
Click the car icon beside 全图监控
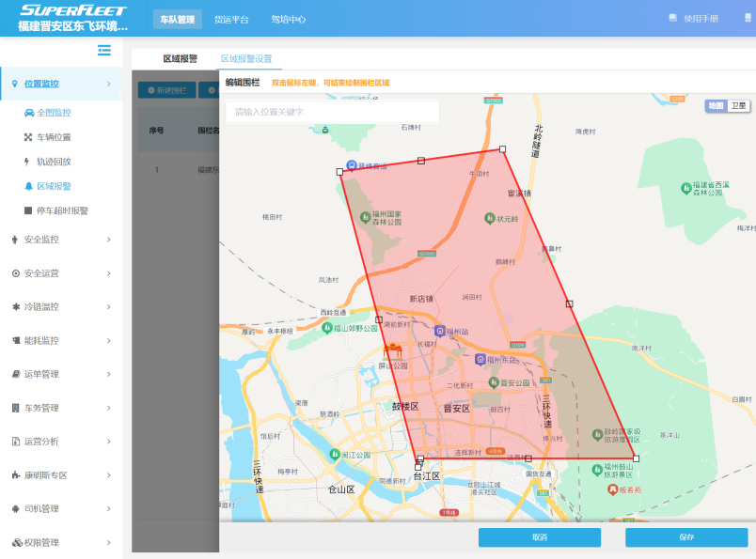pyautogui.click(x=28, y=113)
